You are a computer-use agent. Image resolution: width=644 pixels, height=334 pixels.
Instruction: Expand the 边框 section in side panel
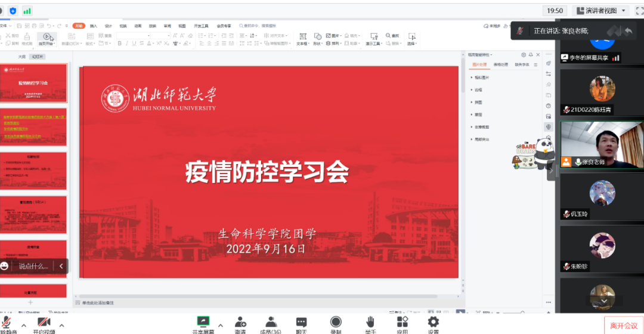pos(478,89)
